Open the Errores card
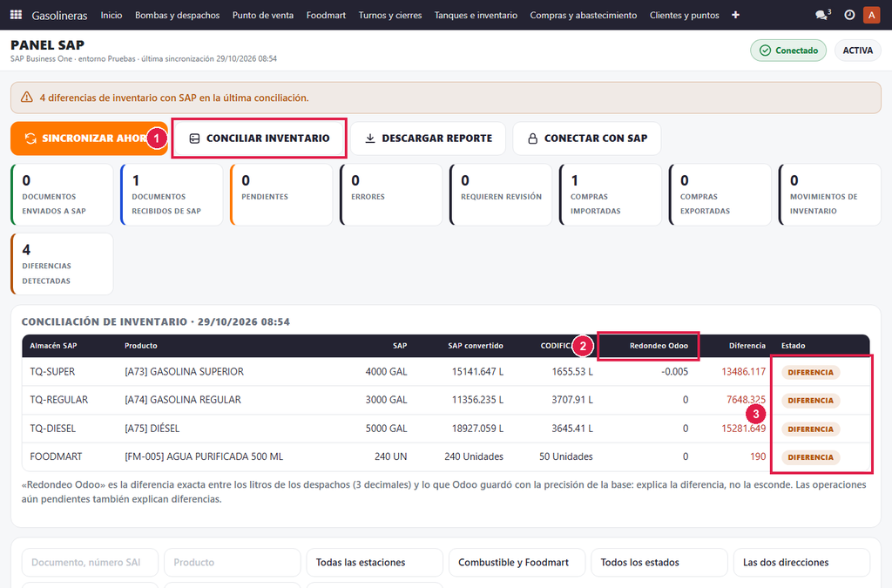The width and height of the screenshot is (892, 588). pos(391,194)
